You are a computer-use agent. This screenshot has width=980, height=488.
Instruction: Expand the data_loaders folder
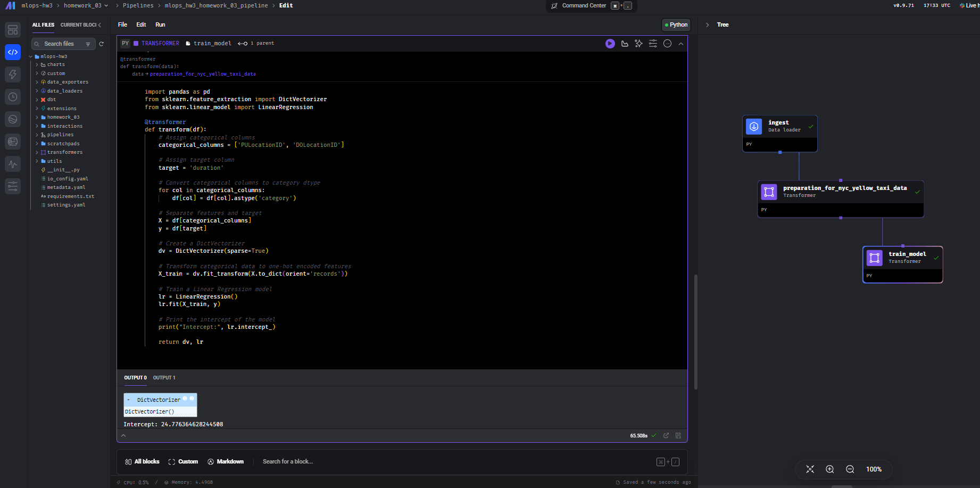[37, 91]
